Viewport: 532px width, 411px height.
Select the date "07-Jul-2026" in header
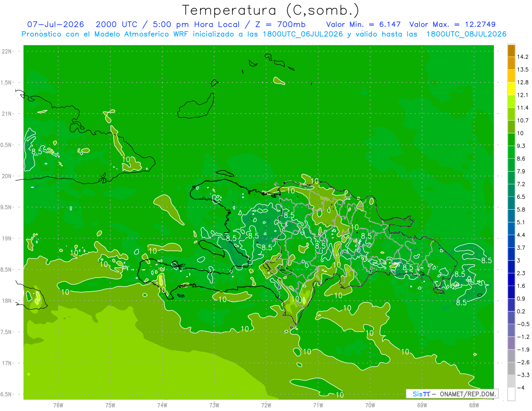tap(55, 24)
